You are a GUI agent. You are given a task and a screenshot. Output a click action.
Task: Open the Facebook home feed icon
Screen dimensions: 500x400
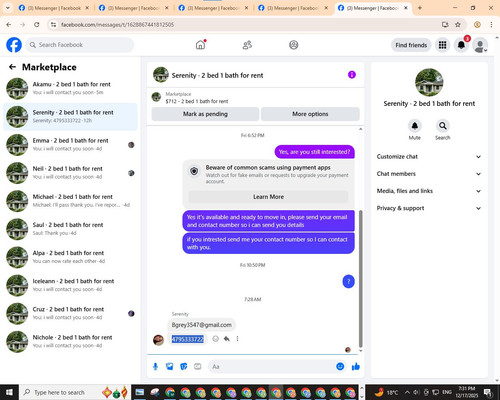point(200,45)
